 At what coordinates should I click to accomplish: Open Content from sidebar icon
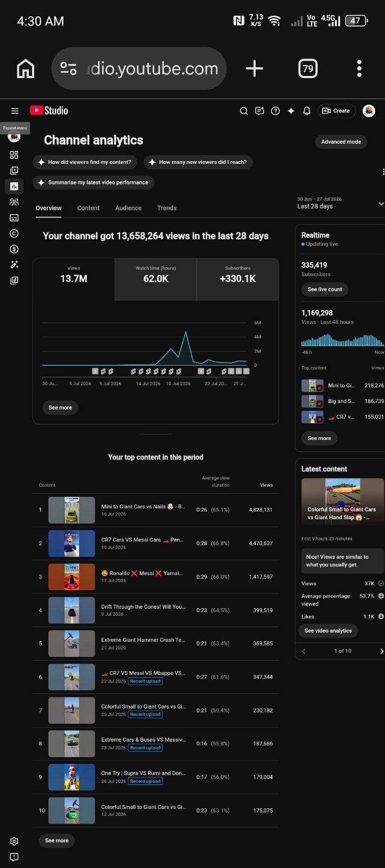pyautogui.click(x=14, y=170)
